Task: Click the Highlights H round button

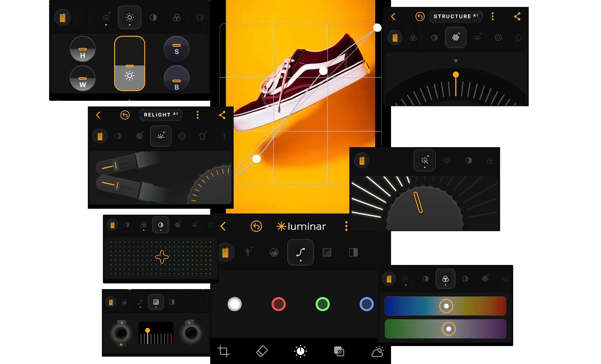Action: tap(83, 49)
